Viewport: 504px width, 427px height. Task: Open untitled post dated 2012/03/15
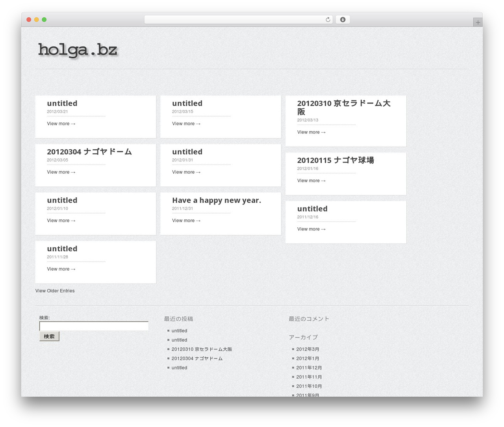pyautogui.click(x=187, y=103)
